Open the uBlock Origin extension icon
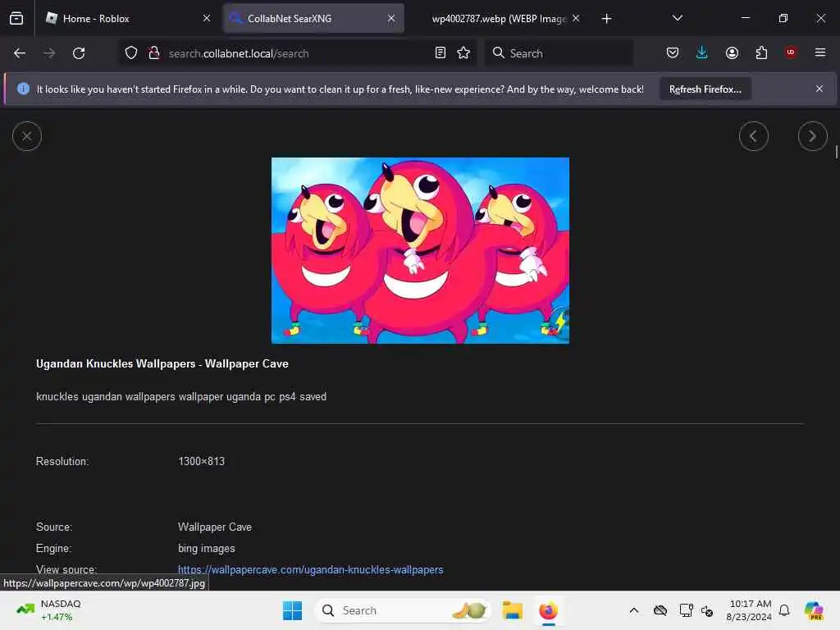 [791, 52]
